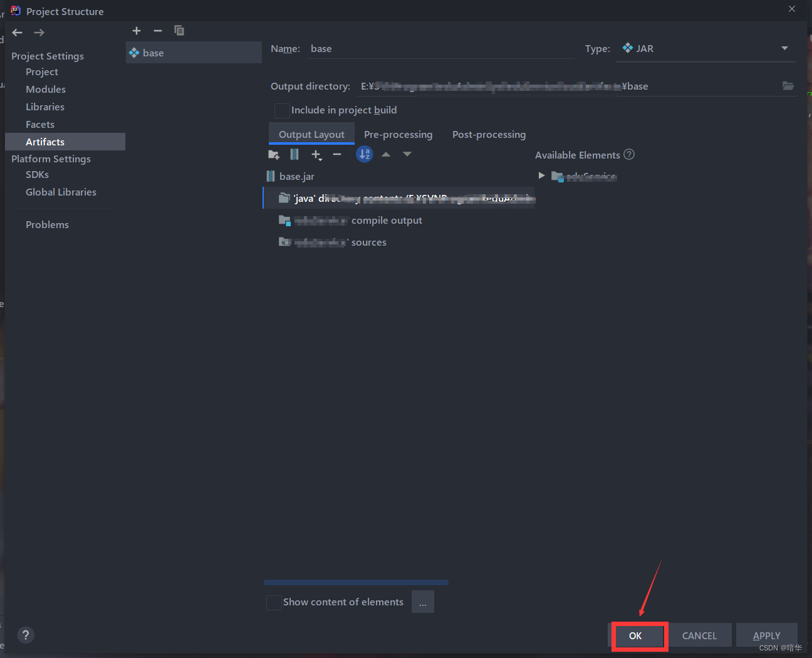
Task: Open Problems section
Action: 47,225
